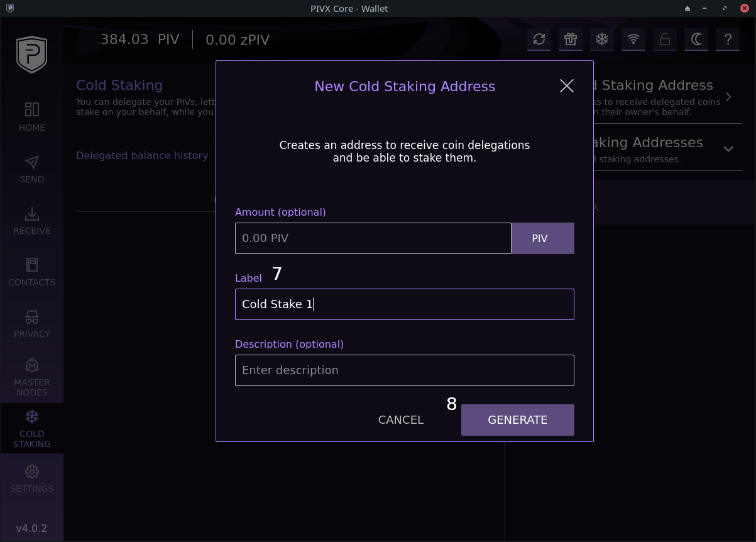The image size is (756, 542).
Task: Click the wallet lock status icon
Action: point(665,40)
